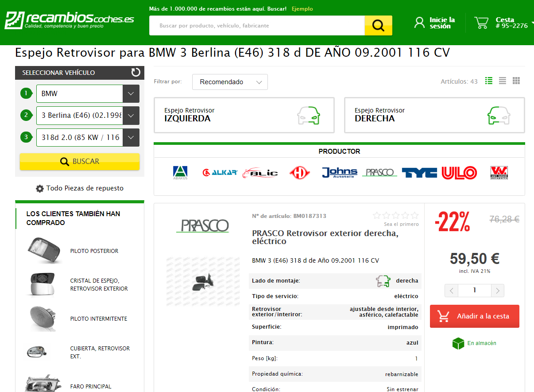Open Cubierta, retrovisor ext. thumbnail

(37, 353)
